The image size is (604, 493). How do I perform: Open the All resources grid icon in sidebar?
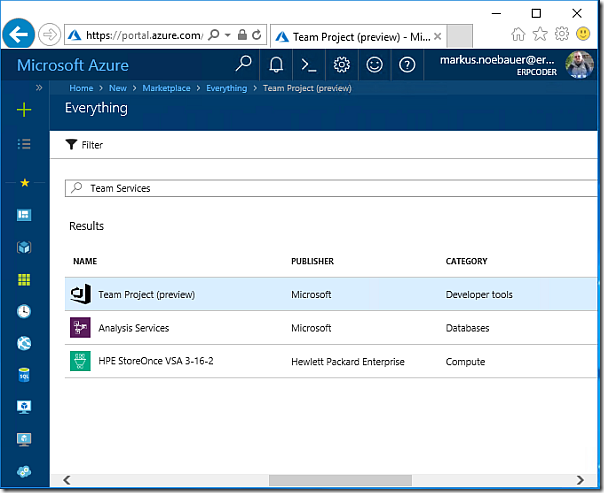(25, 280)
